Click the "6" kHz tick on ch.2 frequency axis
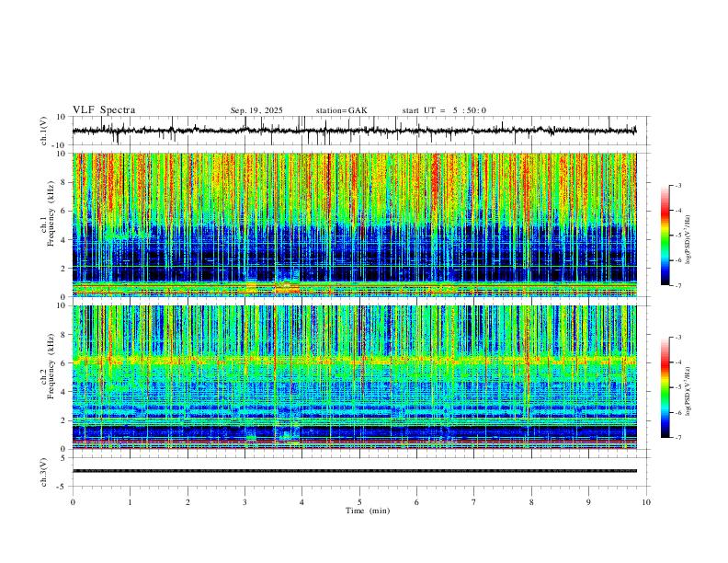 pos(63,362)
